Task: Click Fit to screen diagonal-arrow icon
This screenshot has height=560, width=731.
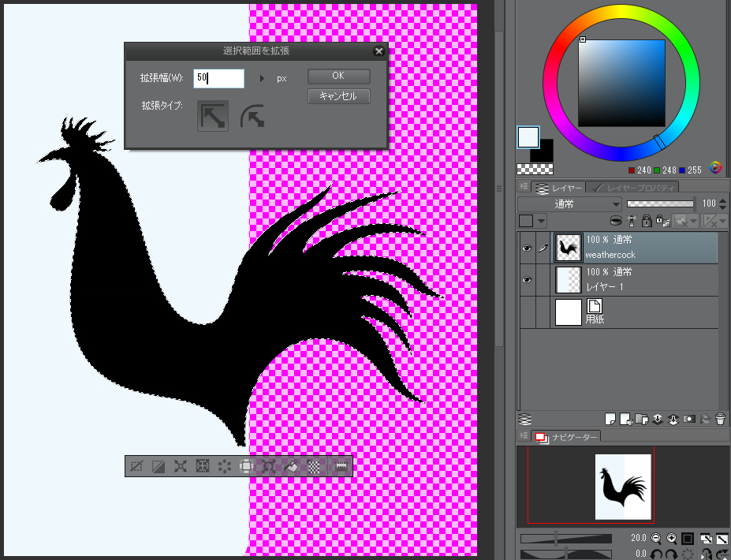Action: 722,539
